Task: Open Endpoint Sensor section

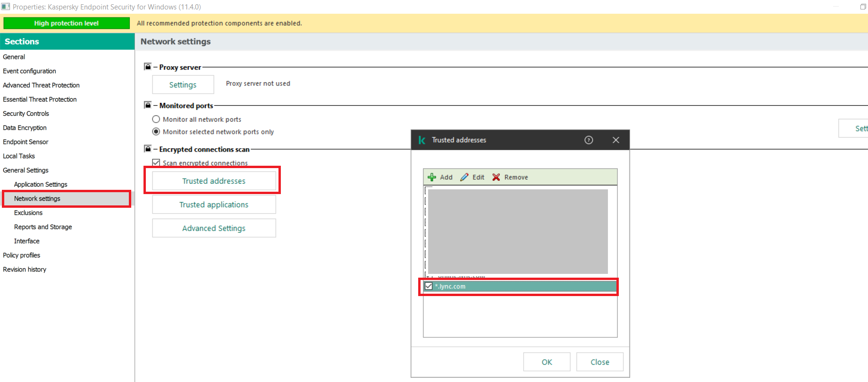Action: tap(25, 142)
